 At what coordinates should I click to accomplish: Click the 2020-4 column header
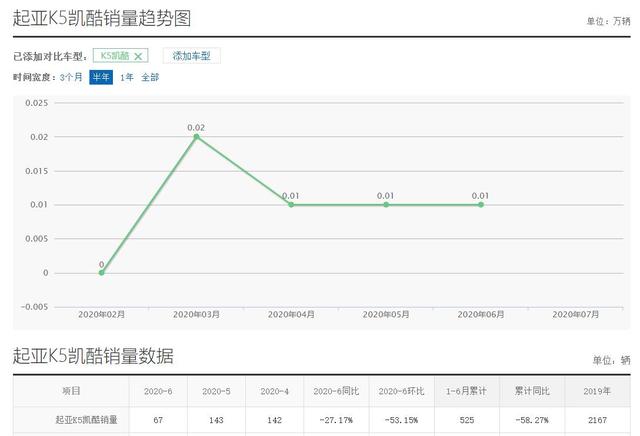pos(274,391)
